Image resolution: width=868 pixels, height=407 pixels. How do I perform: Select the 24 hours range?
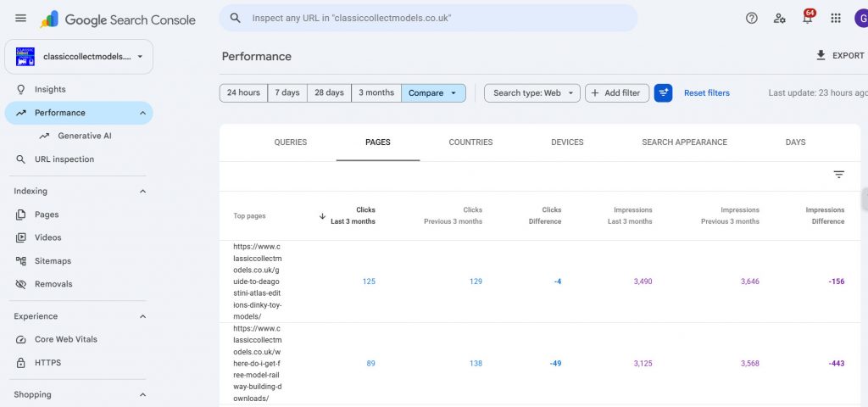(x=243, y=93)
